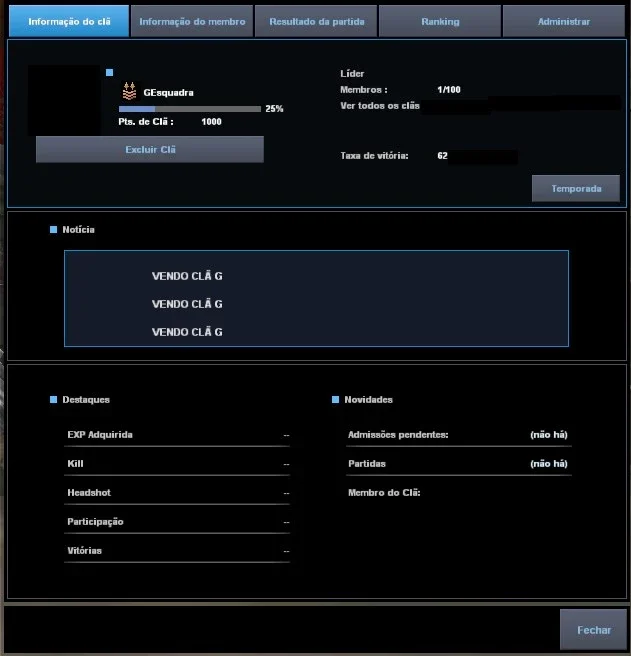
Task: Click the Headshot highlight row
Action: point(177,493)
